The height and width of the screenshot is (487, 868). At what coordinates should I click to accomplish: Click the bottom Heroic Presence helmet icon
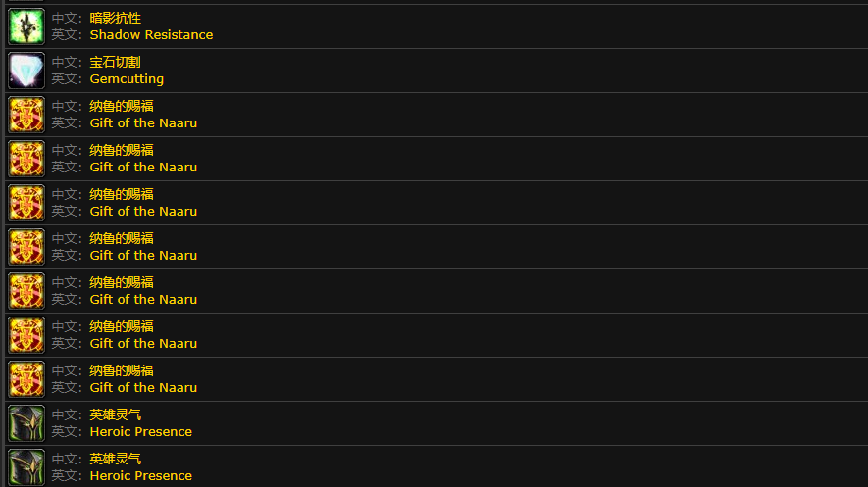click(26, 467)
